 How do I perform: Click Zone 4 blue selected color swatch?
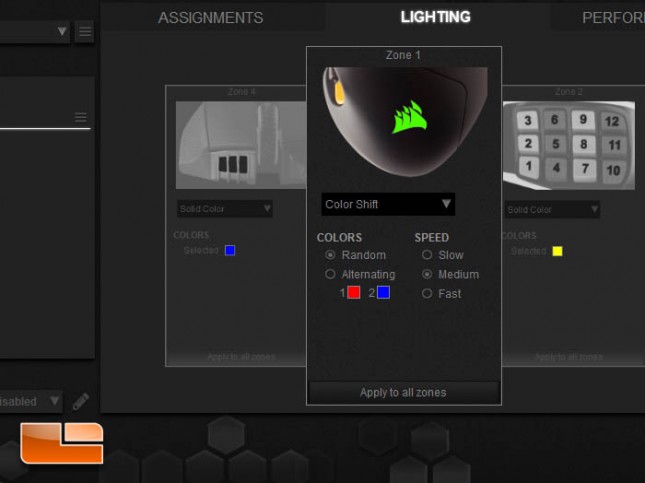point(230,250)
